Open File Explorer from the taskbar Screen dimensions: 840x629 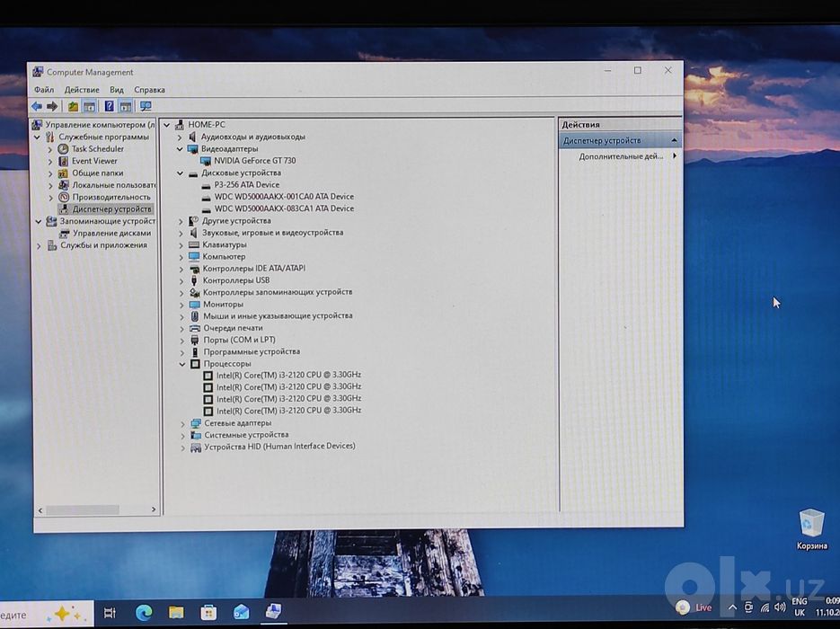176,612
